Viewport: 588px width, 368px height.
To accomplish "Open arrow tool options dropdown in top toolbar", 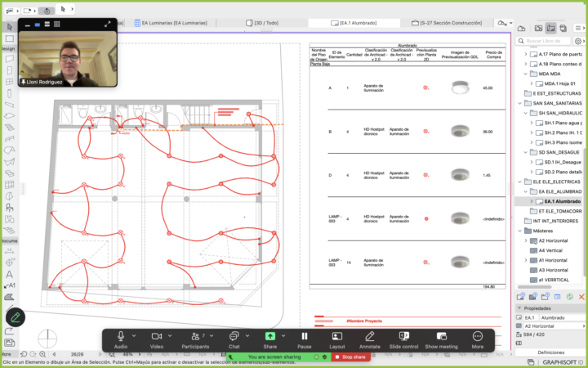I will pyautogui.click(x=73, y=9).
